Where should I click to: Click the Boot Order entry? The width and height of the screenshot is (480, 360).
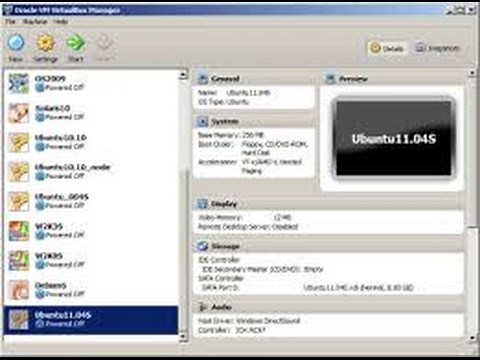click(253, 148)
